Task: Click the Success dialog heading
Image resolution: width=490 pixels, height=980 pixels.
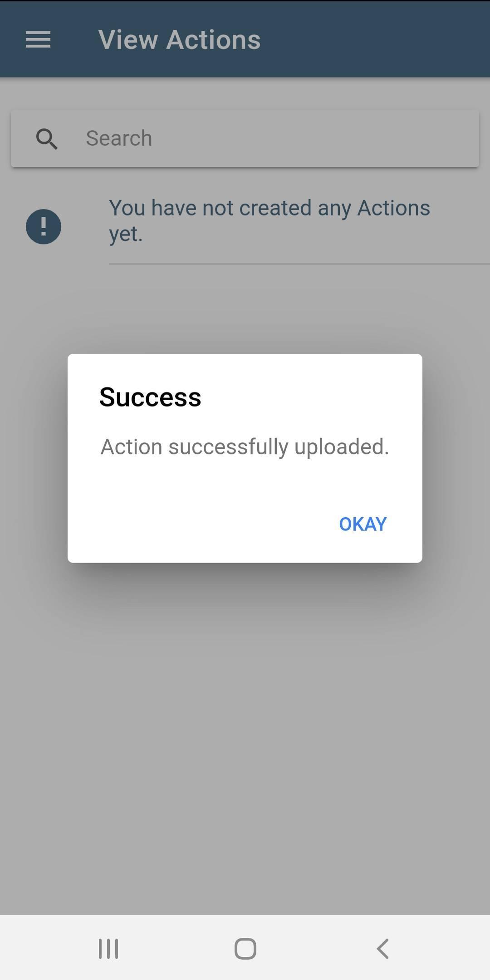Action: pyautogui.click(x=150, y=397)
